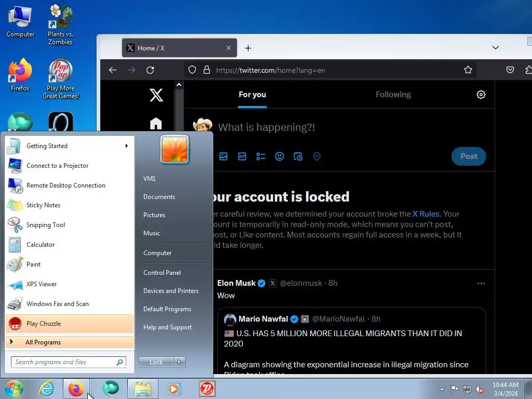Click the user account picture in Start menu
The width and height of the screenshot is (532, 399).
click(175, 149)
